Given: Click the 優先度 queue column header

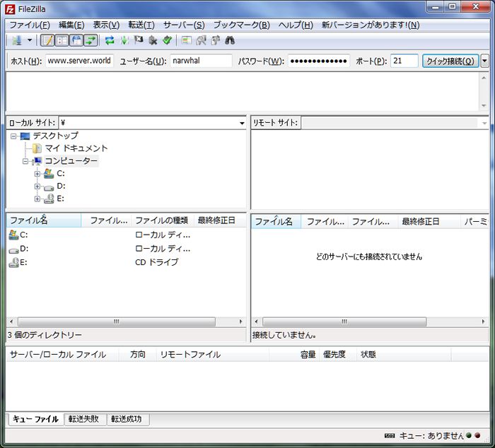Looking at the screenshot, I should (x=338, y=354).
